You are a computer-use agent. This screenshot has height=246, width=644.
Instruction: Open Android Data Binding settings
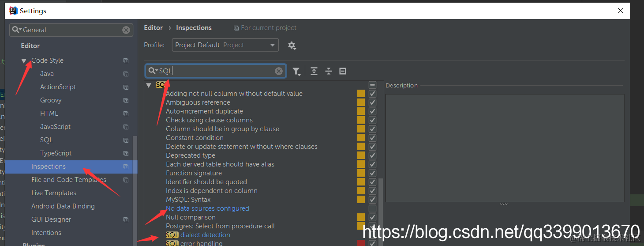pos(63,206)
